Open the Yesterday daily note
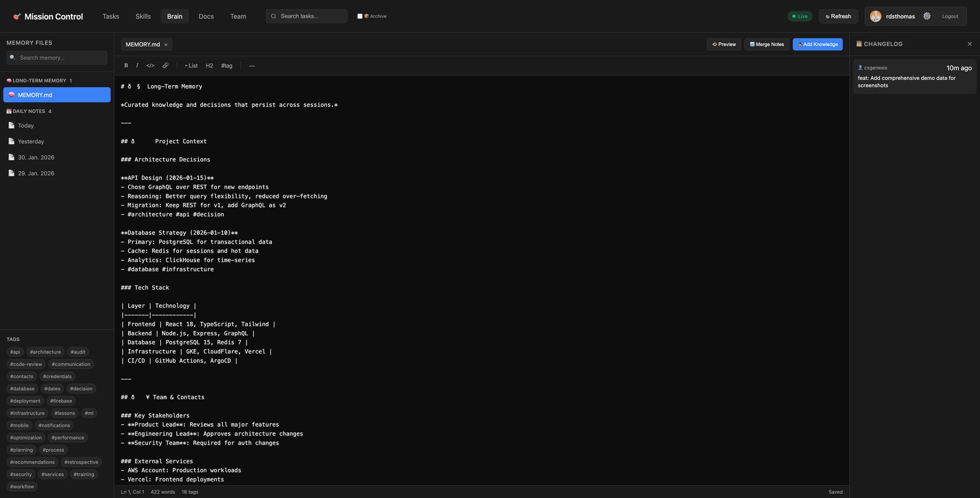This screenshot has width=980, height=498. click(57, 141)
